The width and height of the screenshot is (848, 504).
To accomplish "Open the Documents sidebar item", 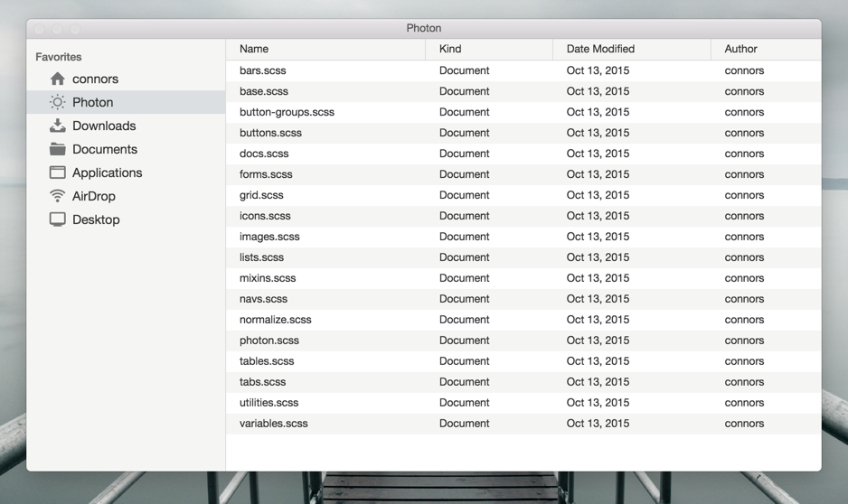I will click(126, 149).
